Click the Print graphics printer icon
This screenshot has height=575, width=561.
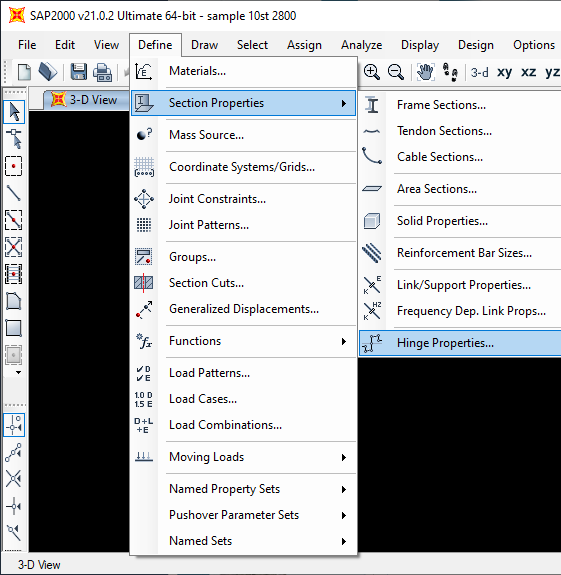(103, 72)
